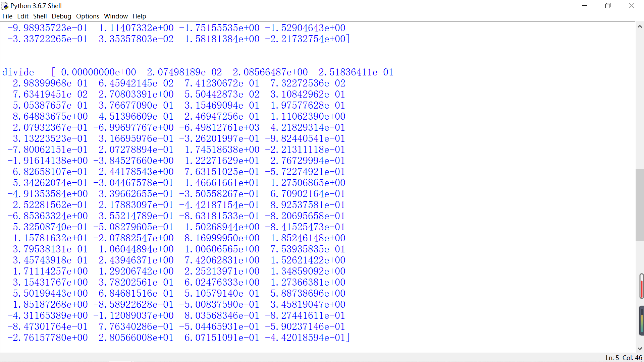
Task: Click value 8.16999950e+00
Action: [222, 238]
